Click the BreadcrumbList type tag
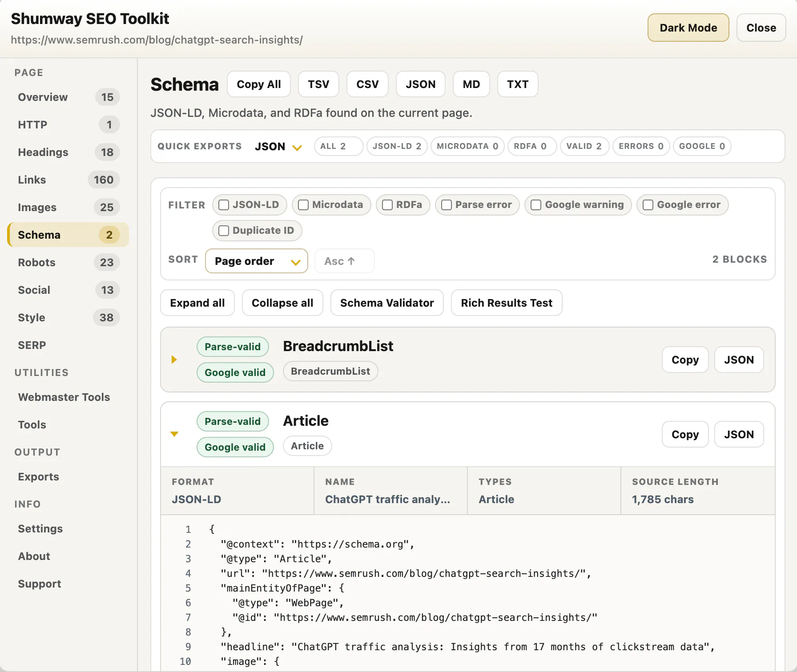The image size is (797, 672). (x=330, y=371)
